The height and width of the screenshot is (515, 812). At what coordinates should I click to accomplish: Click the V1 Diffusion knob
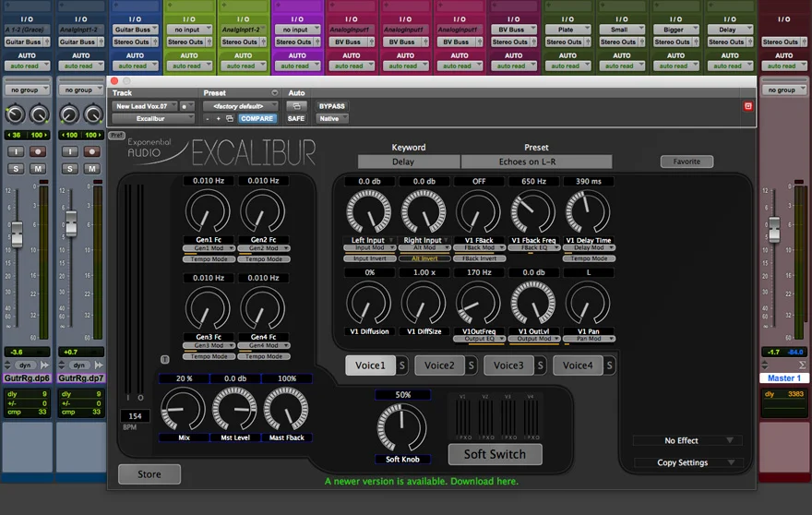(x=369, y=304)
